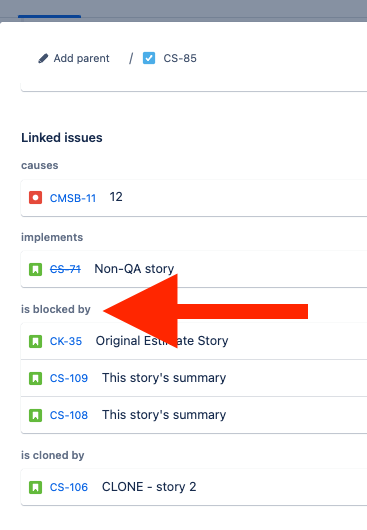367x530 pixels.
Task: Open the CS-106 clone issue link
Action: [x=69, y=487]
